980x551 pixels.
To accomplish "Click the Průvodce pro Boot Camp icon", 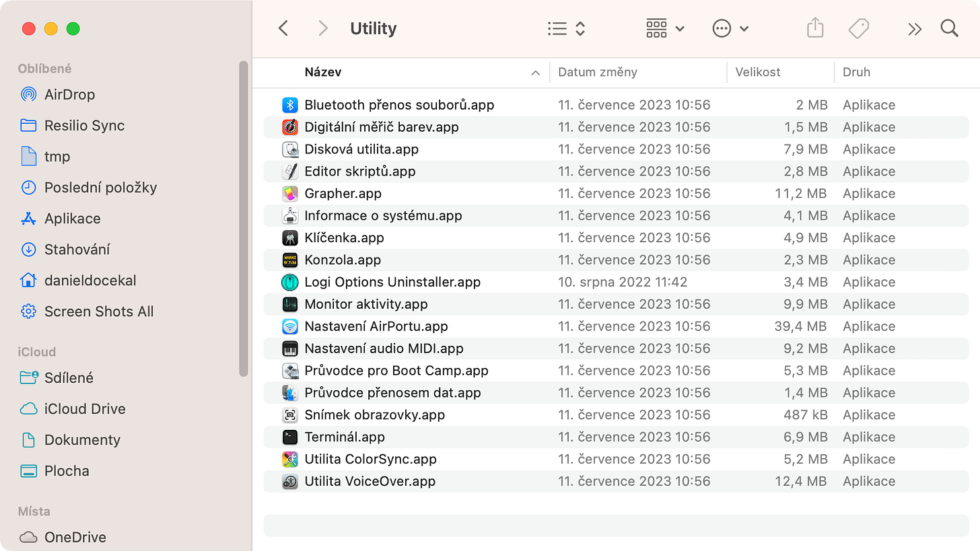I will 290,371.
